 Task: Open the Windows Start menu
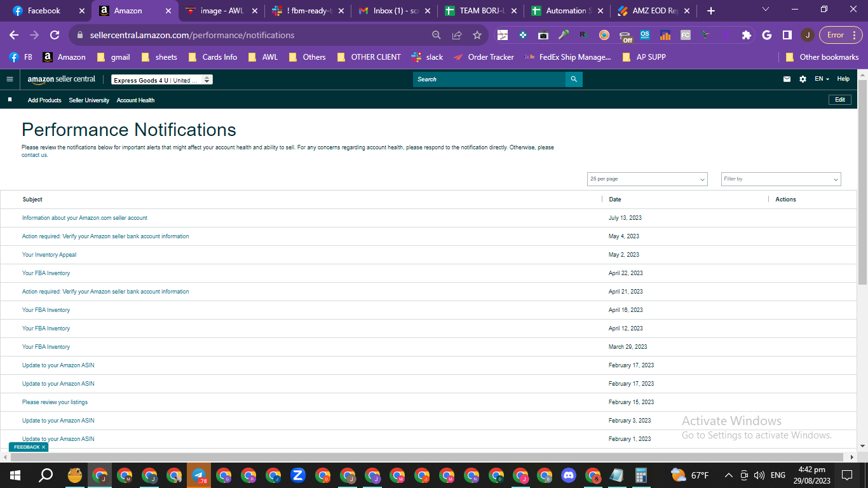coord(15,475)
